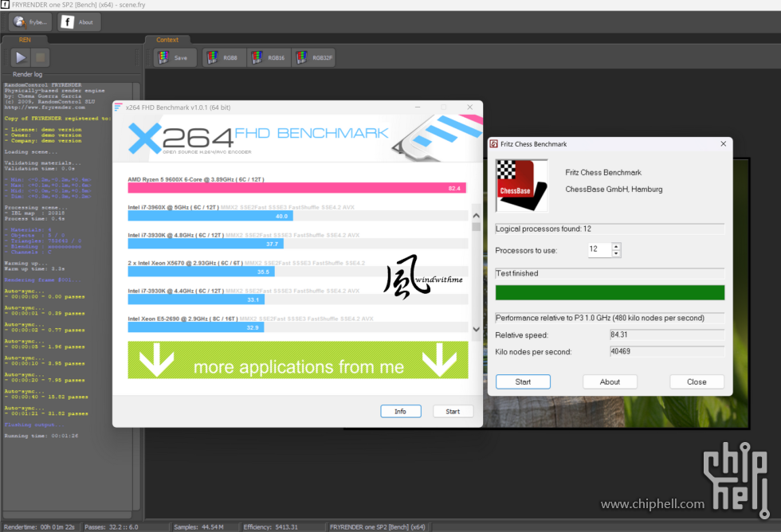The height and width of the screenshot is (532, 781).
Task: Click 'Intel i7-3930K @ 4.4GHz' result row
Action: [x=298, y=295]
